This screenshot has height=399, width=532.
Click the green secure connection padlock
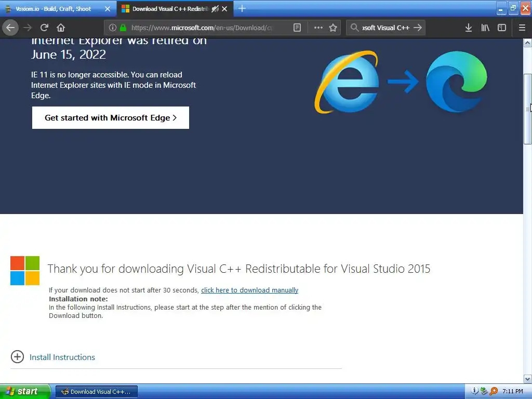coord(123,28)
